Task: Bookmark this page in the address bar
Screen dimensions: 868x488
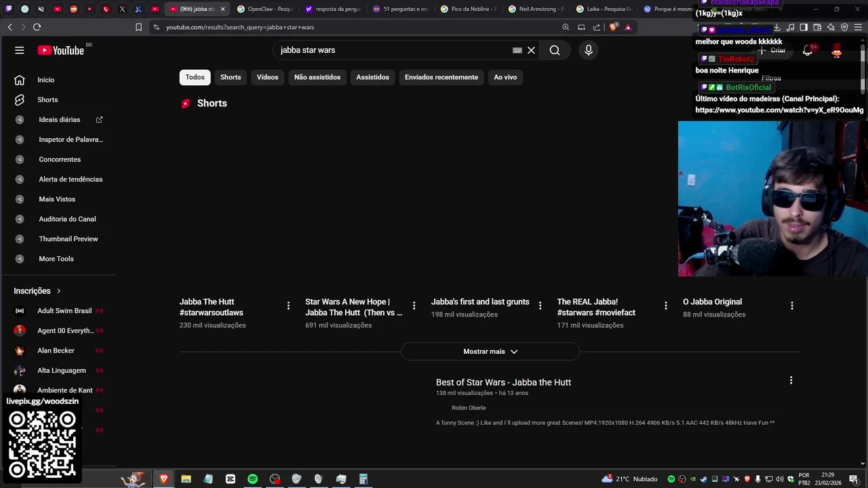Action: coord(138,27)
